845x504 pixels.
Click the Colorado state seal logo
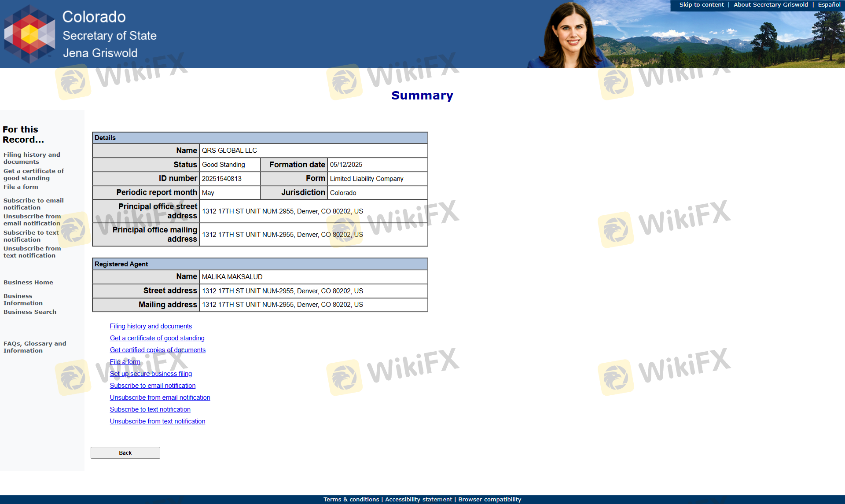pos(29,34)
